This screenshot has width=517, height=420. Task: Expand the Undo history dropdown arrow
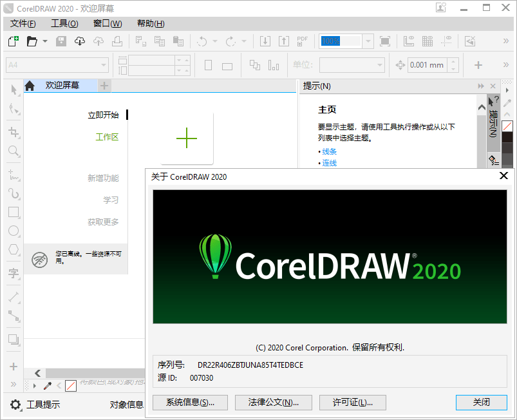[x=215, y=41]
